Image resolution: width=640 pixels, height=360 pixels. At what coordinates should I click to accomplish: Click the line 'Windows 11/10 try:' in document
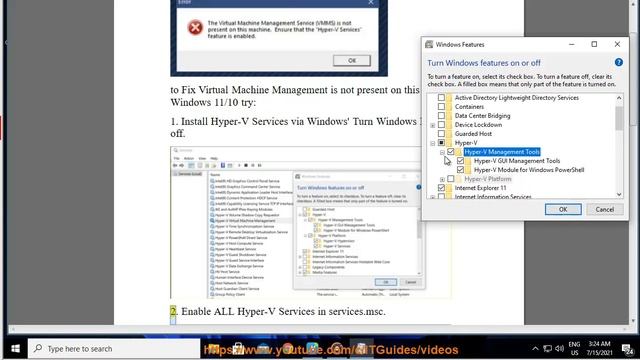click(x=213, y=102)
